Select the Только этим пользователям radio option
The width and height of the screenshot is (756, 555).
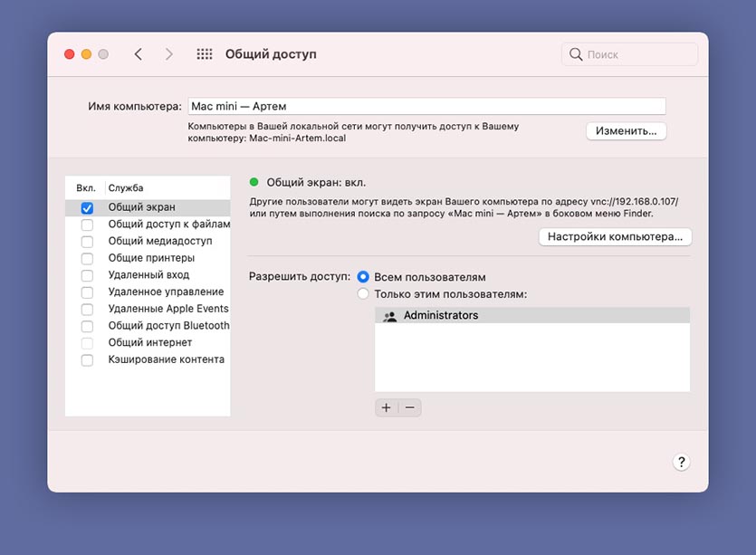(x=363, y=294)
